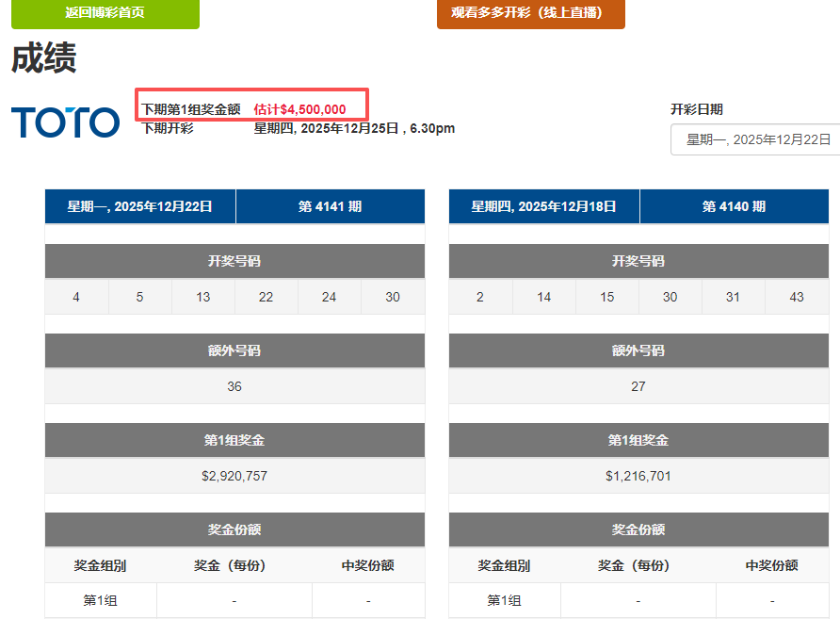Select winning number 13 in draw 4141
Screen dimensions: 840x619
203,297
